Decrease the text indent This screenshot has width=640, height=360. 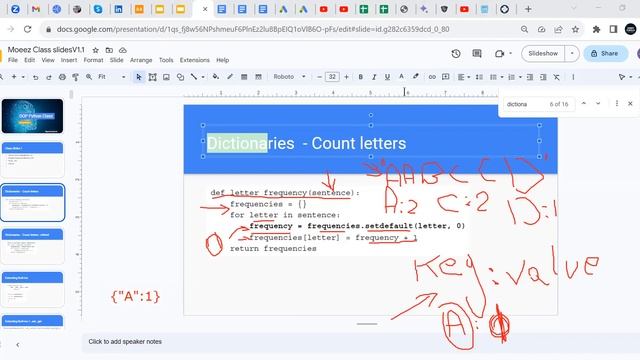[530, 77]
